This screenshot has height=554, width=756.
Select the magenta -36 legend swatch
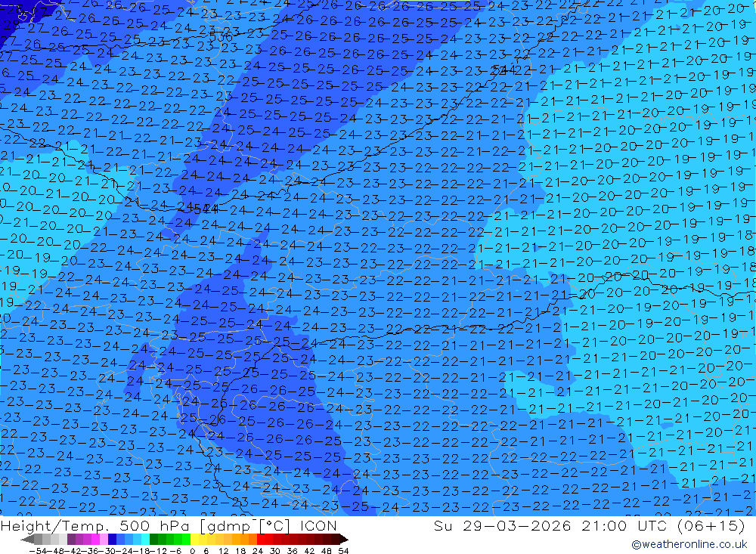coord(96,539)
